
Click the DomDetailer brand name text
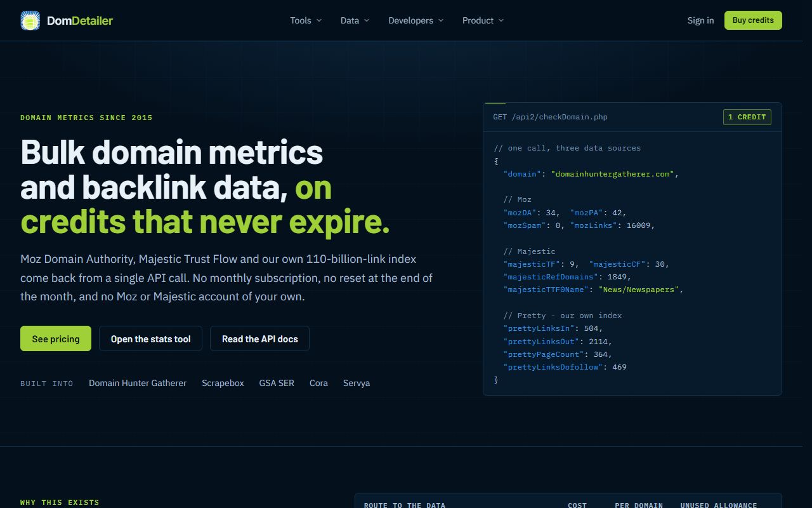tap(80, 20)
